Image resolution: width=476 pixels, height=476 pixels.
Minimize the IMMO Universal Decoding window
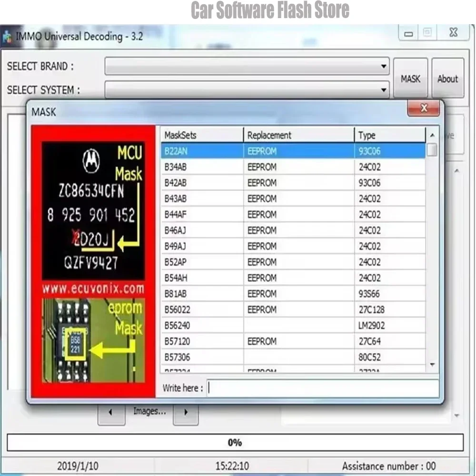[x=408, y=33]
